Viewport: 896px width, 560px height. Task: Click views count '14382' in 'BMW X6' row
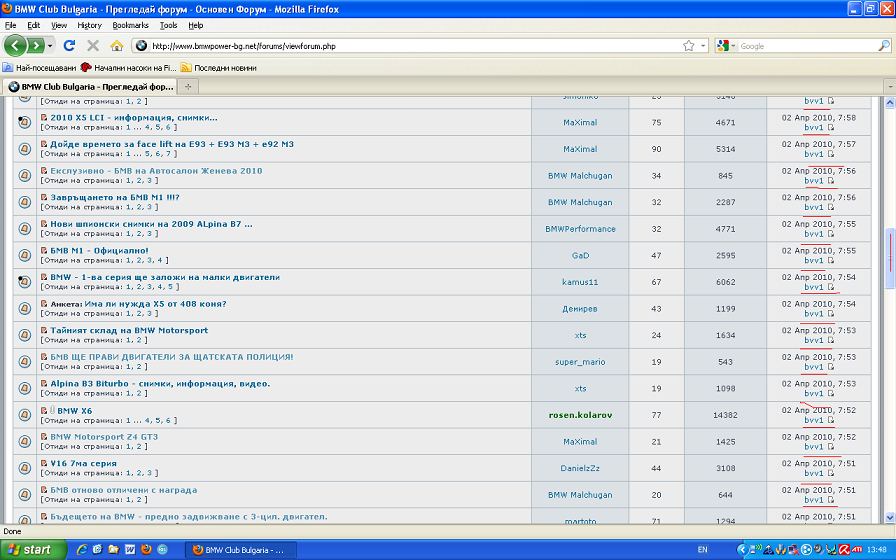pos(725,415)
